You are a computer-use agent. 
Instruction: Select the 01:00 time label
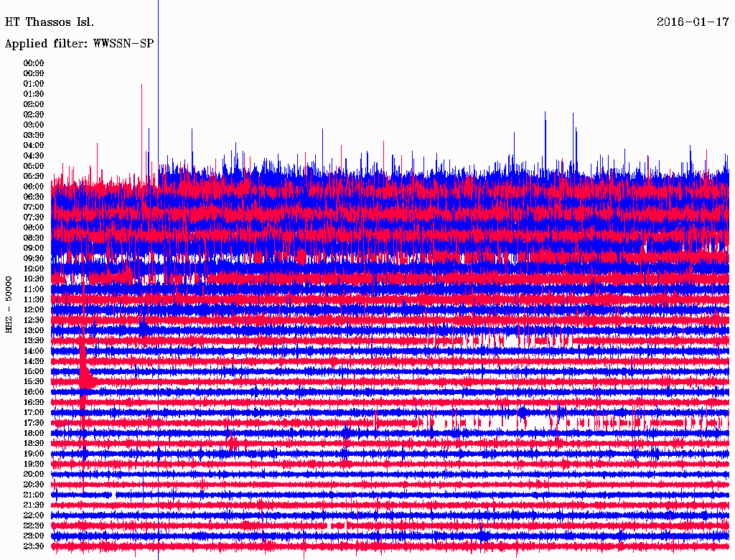(34, 84)
